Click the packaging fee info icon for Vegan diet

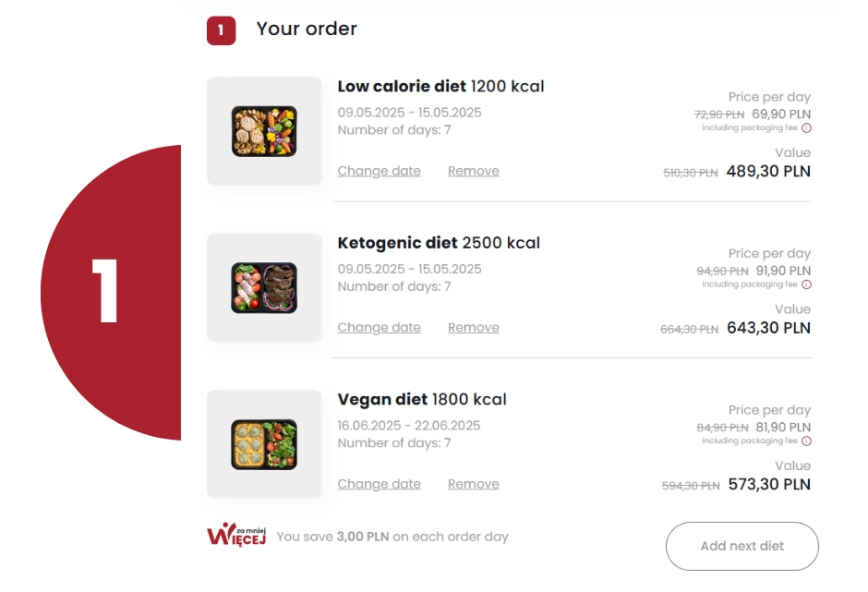(x=806, y=441)
